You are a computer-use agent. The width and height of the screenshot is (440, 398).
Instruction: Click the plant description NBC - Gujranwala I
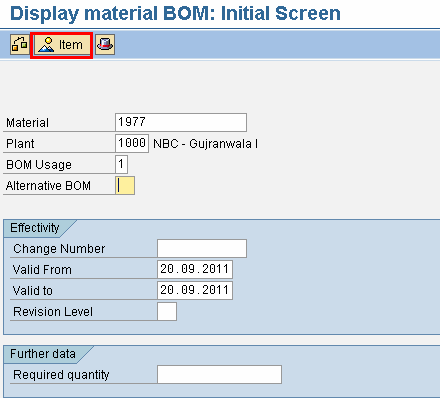coord(205,144)
